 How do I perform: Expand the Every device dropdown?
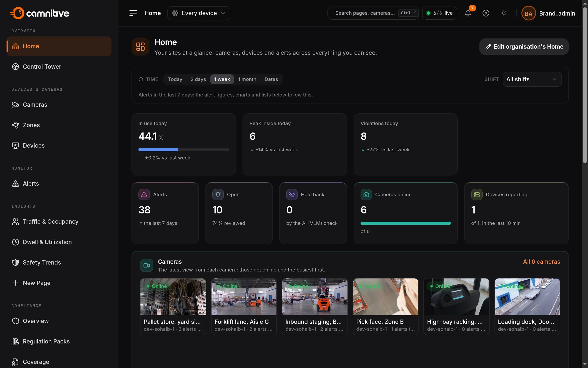[x=199, y=13]
